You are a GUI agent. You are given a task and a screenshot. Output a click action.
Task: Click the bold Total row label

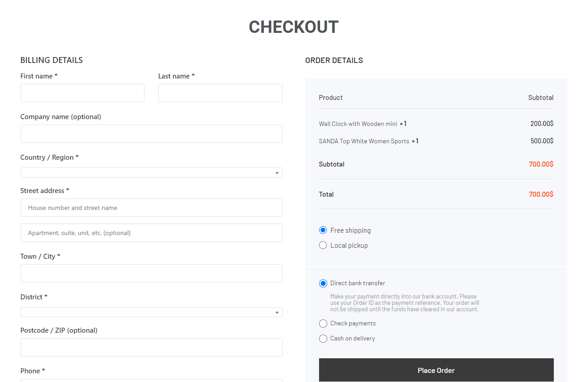click(326, 194)
